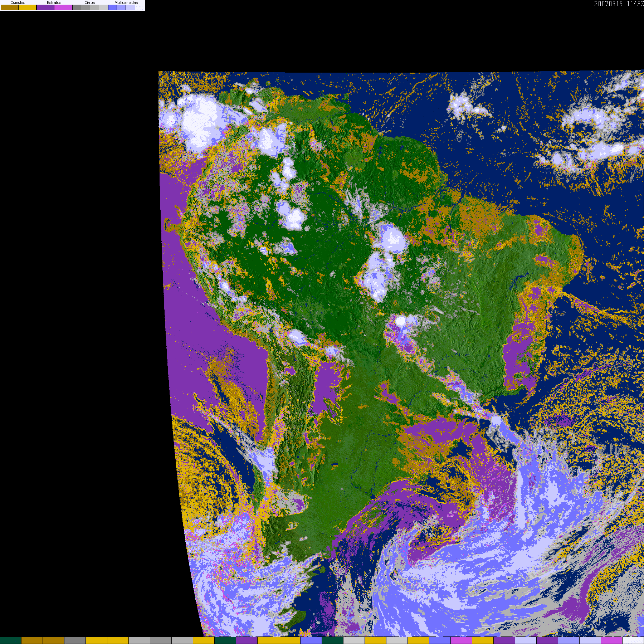Click the 20070919 timestamp text
644x644 pixels.
click(608, 4)
